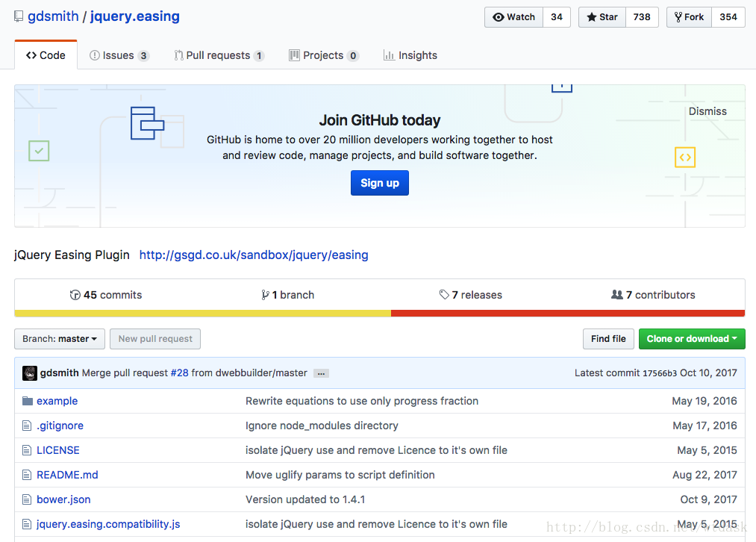
Task: Click the fork icon on Fork button
Action: click(x=678, y=17)
